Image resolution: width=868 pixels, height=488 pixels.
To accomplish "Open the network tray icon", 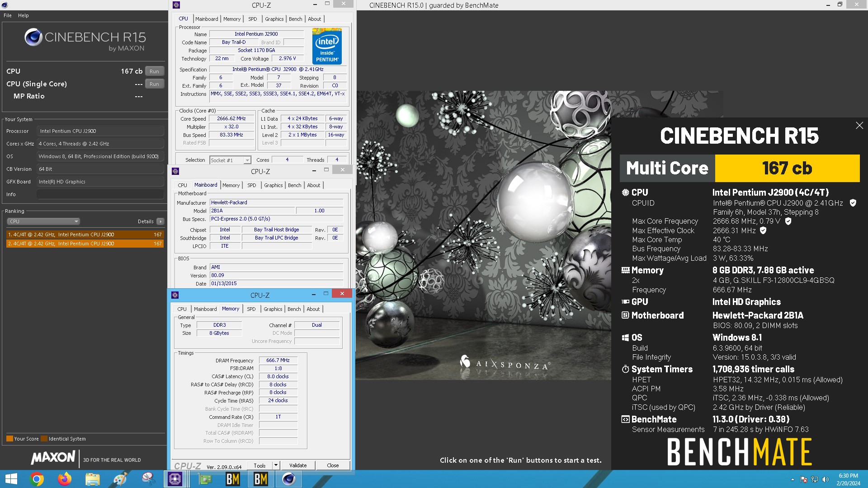I will pyautogui.click(x=815, y=479).
